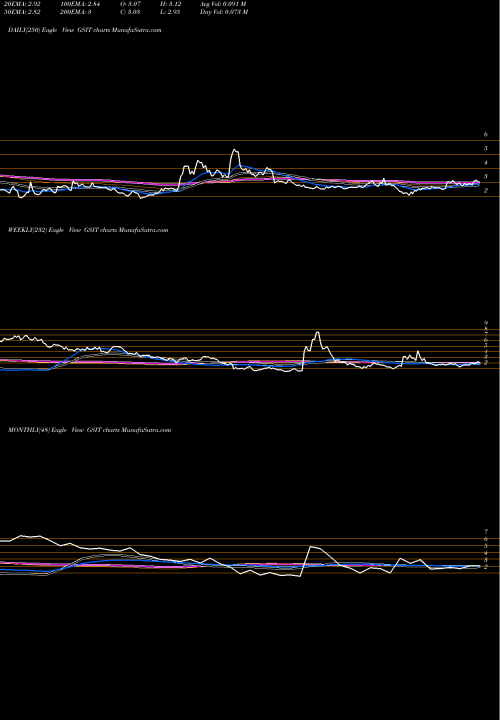Select the 20EMA value text
Viewport: 500px width, 720px height.
pos(20,4)
